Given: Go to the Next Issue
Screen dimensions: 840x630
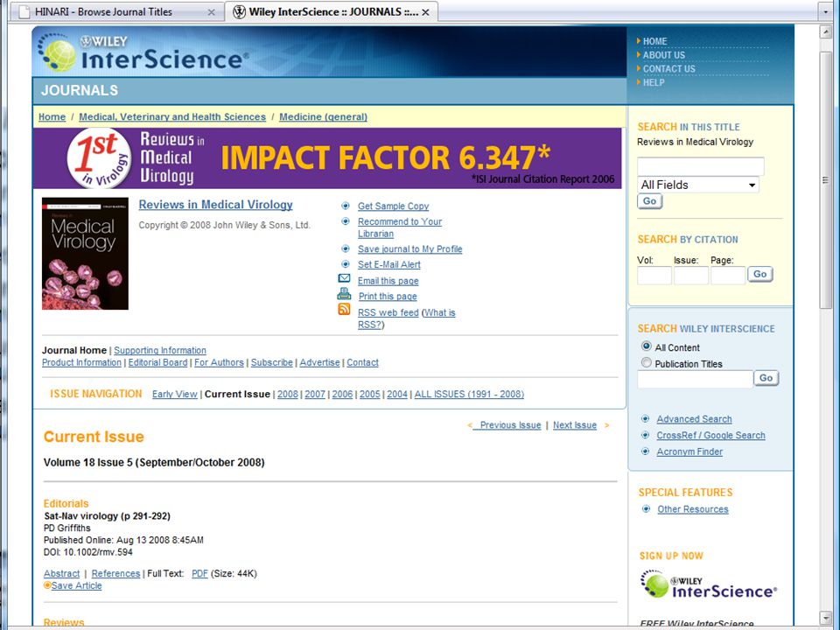Looking at the screenshot, I should 575,425.
